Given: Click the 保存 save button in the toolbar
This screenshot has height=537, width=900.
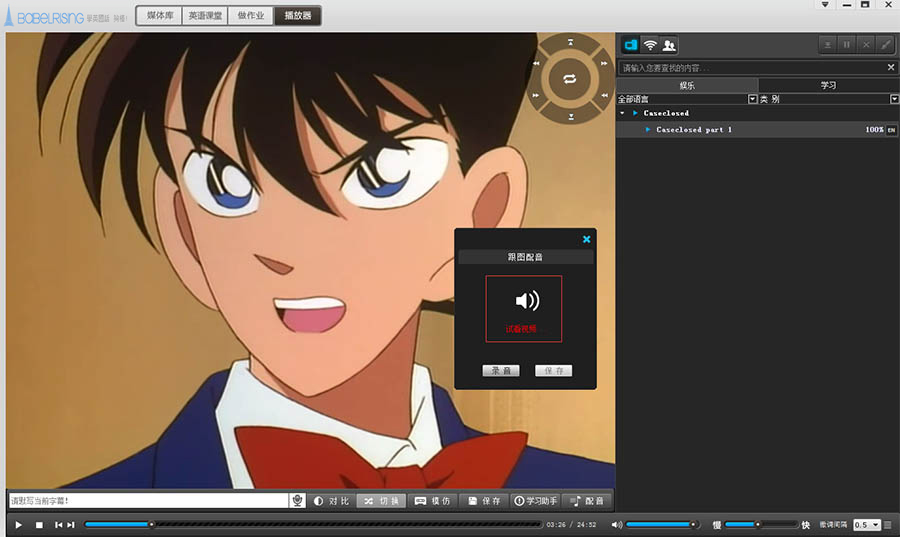Looking at the screenshot, I should pos(484,501).
